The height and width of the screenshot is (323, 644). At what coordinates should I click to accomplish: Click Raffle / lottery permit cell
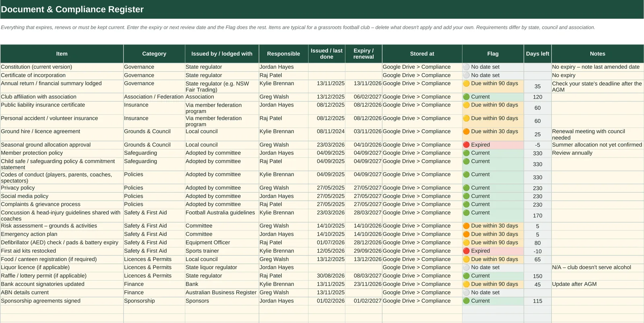click(62, 276)
